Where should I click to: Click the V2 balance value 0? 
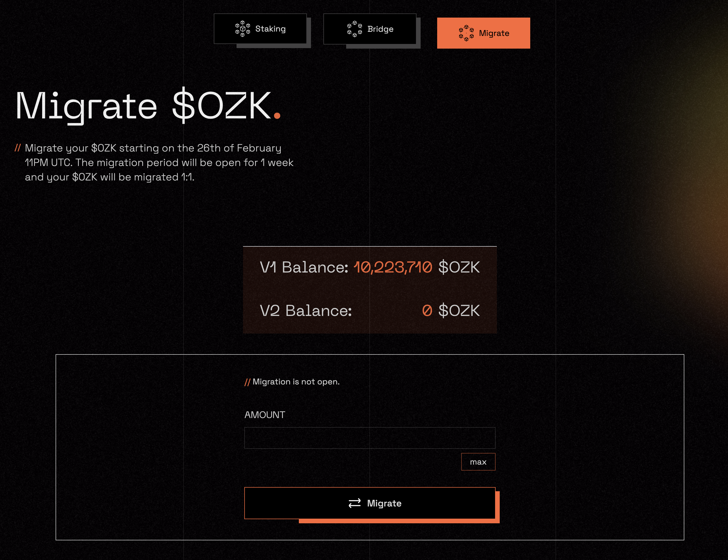point(427,311)
